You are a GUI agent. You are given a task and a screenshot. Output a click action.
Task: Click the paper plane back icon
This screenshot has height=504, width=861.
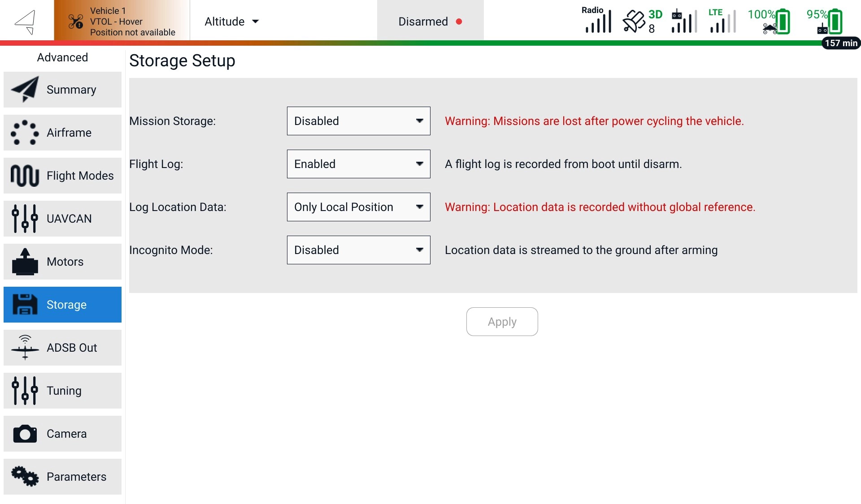pos(26,22)
